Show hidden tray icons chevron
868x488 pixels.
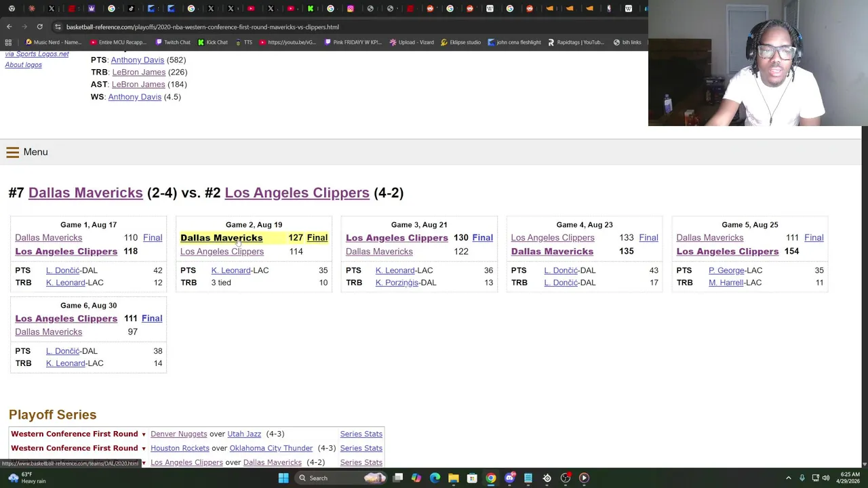tap(788, 478)
